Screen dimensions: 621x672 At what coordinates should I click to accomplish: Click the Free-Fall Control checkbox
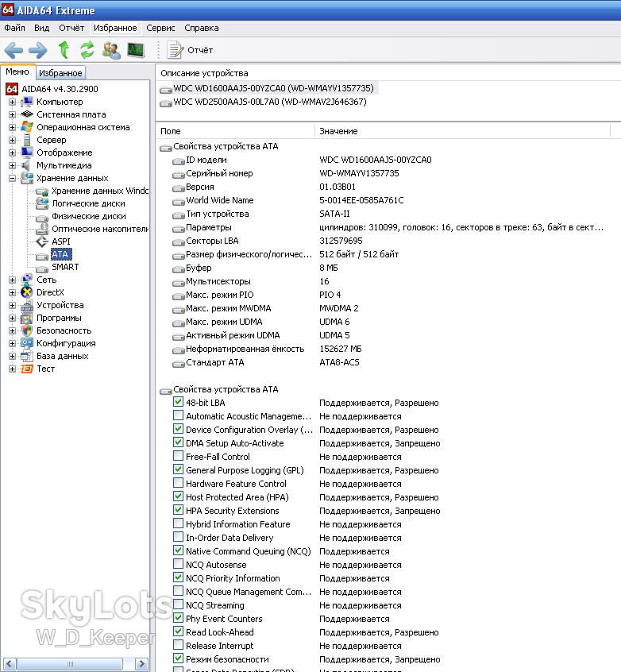[179, 456]
